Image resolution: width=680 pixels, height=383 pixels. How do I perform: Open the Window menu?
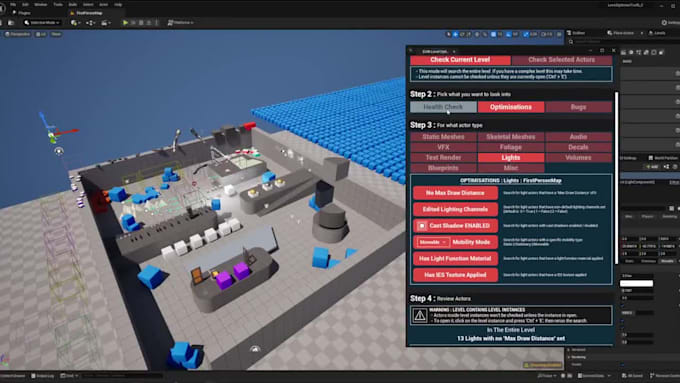(40, 4)
